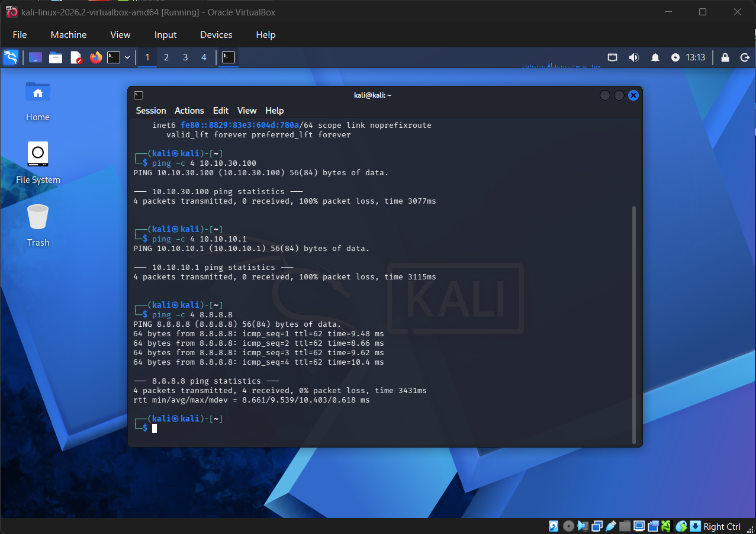Screen dimensions: 756x534
Task: Lock the screen with padlock icon
Action: [725, 57]
